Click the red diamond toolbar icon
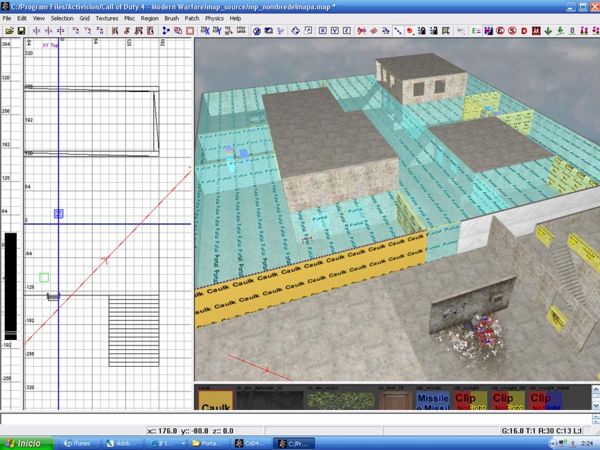 (374, 31)
